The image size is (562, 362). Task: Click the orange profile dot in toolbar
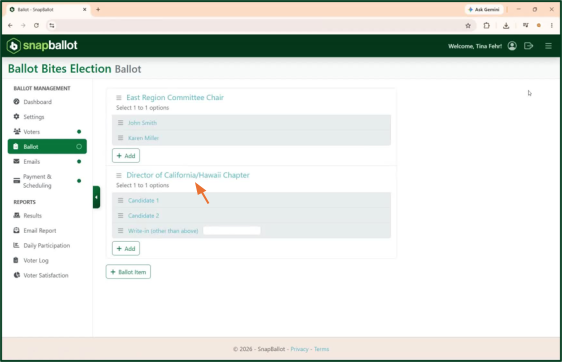[x=538, y=25]
